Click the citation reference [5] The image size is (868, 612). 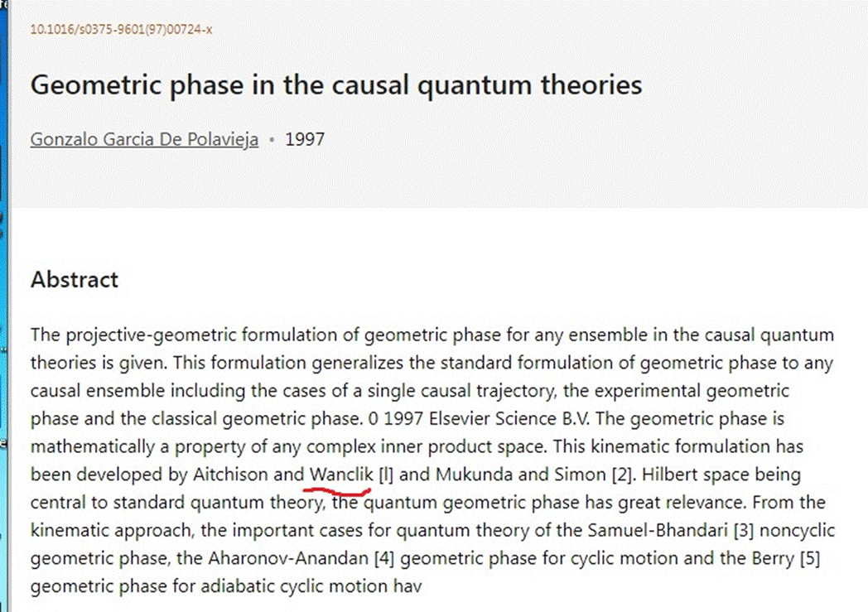pyautogui.click(x=810, y=558)
